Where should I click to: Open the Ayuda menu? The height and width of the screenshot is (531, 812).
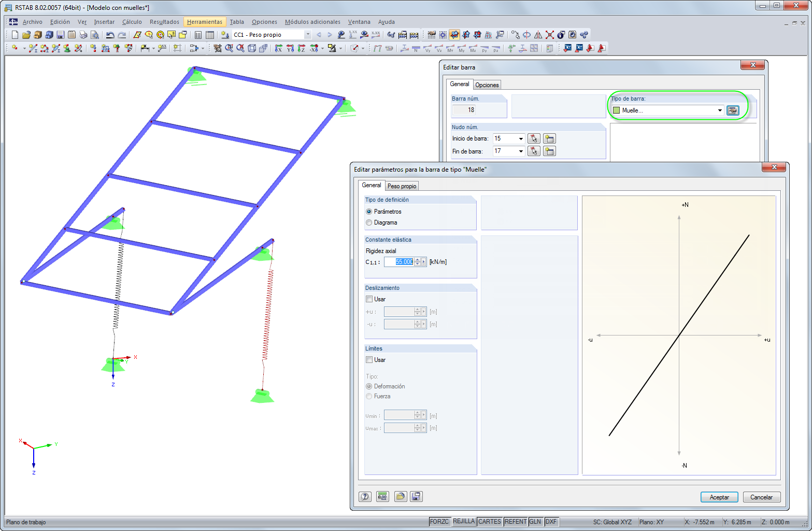click(x=387, y=22)
